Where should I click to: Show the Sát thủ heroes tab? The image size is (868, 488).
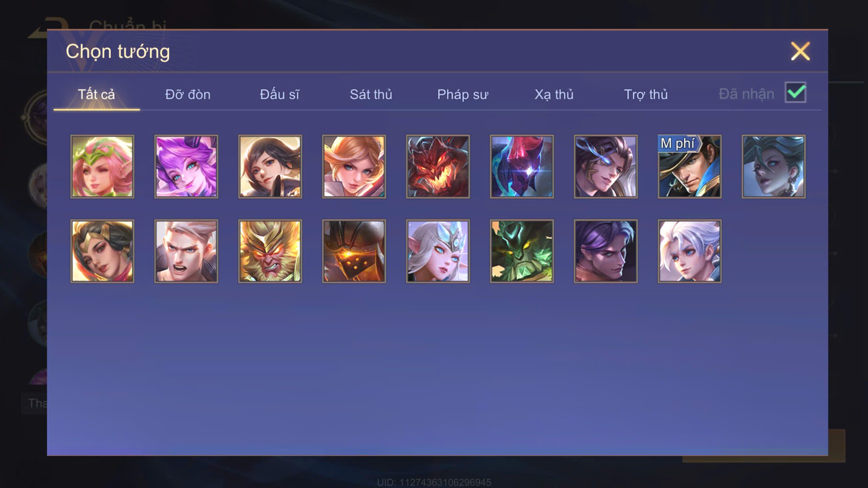pyautogui.click(x=371, y=95)
